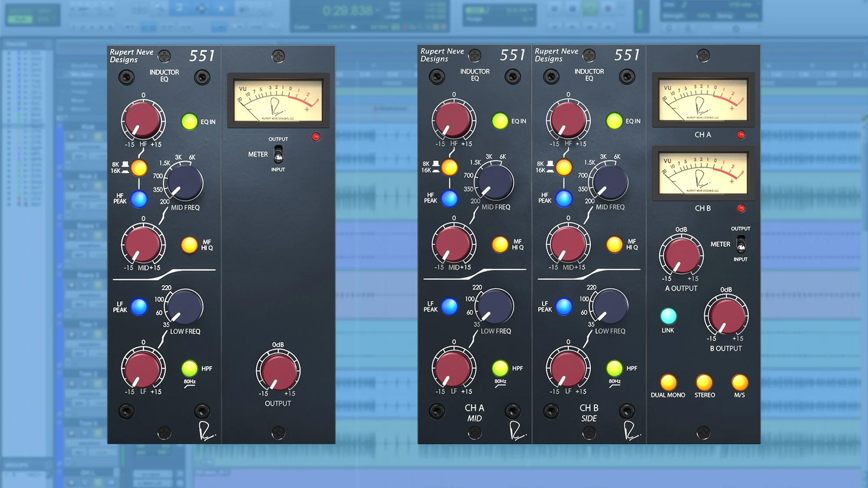Toggle MF HI Q on the mono 551

(189, 245)
